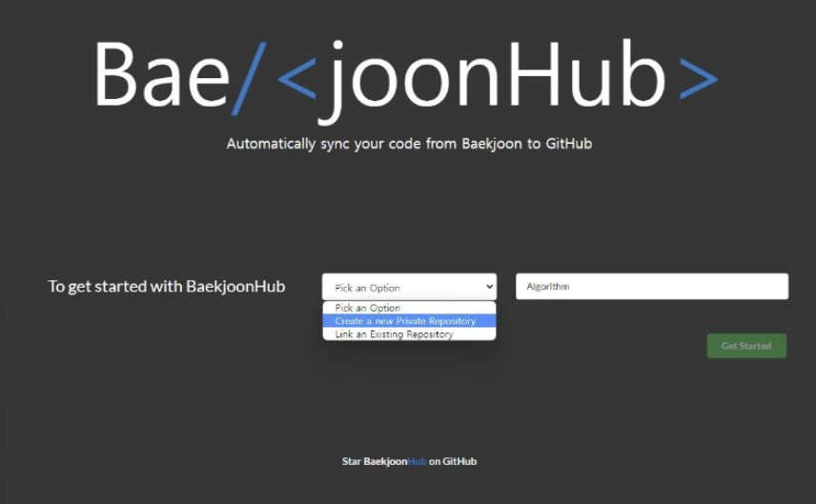Choose 'Link an Existing Repository' option
This screenshot has height=504, width=816.
pos(409,333)
